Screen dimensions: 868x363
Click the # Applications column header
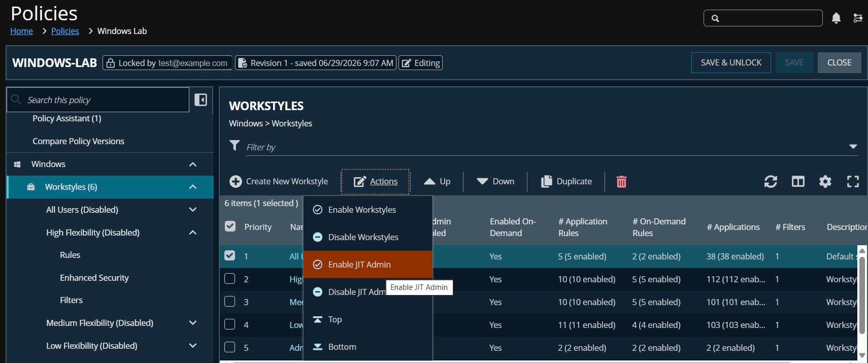click(x=733, y=227)
